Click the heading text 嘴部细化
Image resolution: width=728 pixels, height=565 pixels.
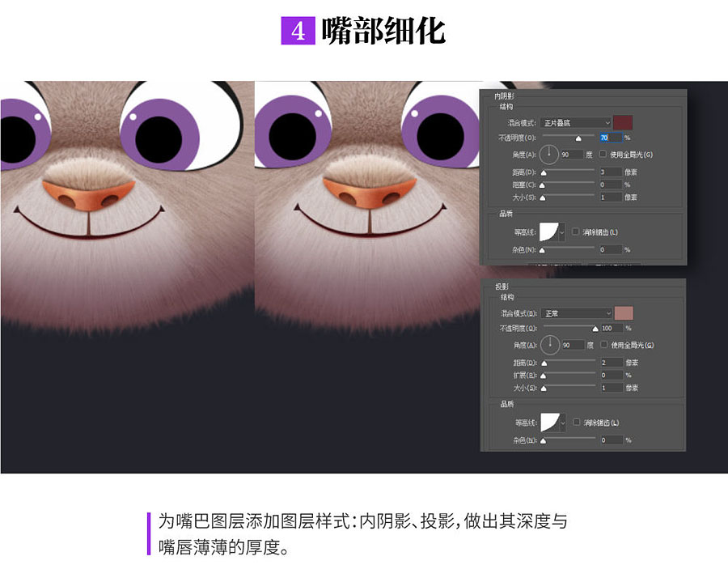[x=383, y=31]
